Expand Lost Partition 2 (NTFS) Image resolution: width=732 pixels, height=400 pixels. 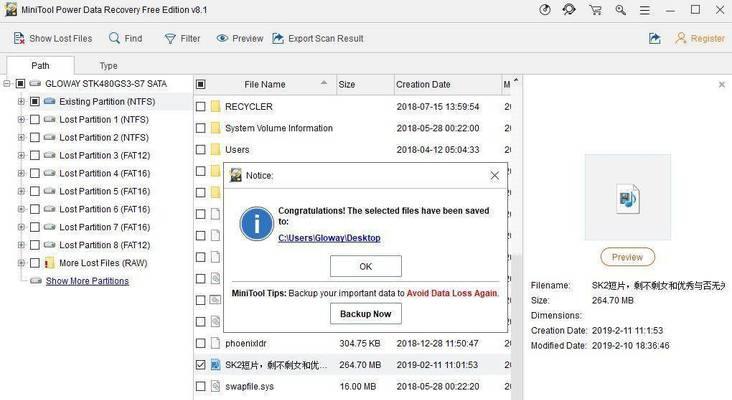tap(21, 137)
